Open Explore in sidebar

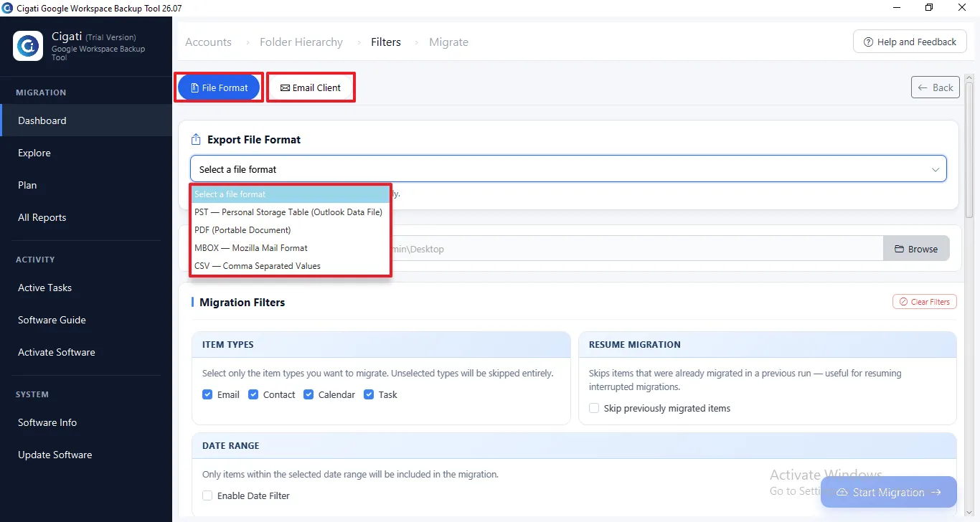86,153
